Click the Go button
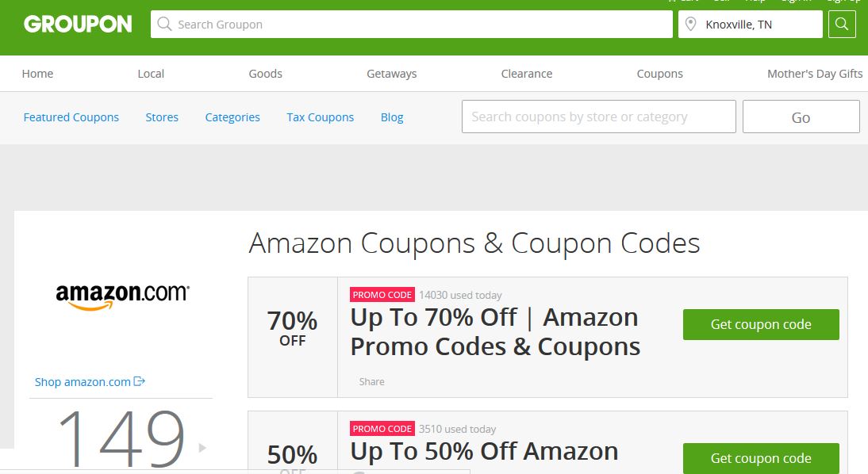 pyautogui.click(x=801, y=117)
